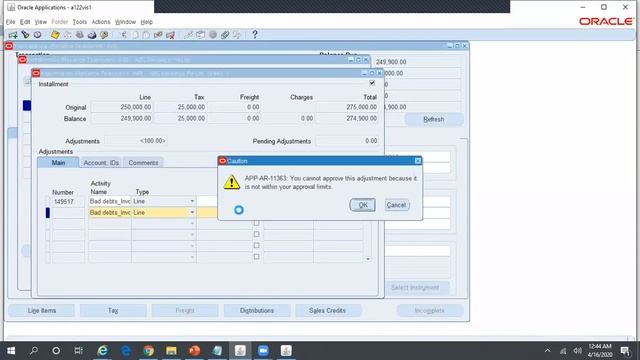
Task: Open Google Chrome from the taskbar
Action: coord(149,351)
